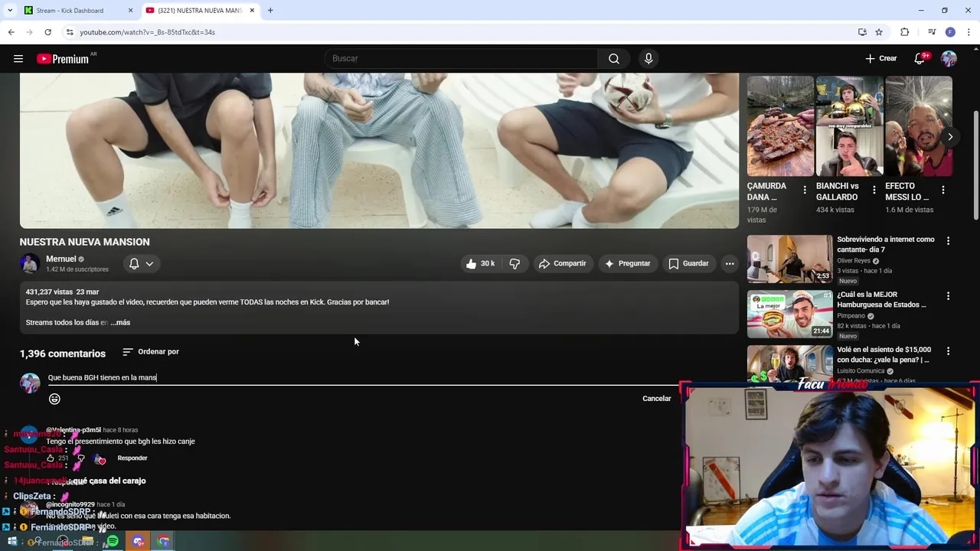Image resolution: width=980 pixels, height=551 pixels.
Task: Click the comment text input box
Action: (x=362, y=377)
